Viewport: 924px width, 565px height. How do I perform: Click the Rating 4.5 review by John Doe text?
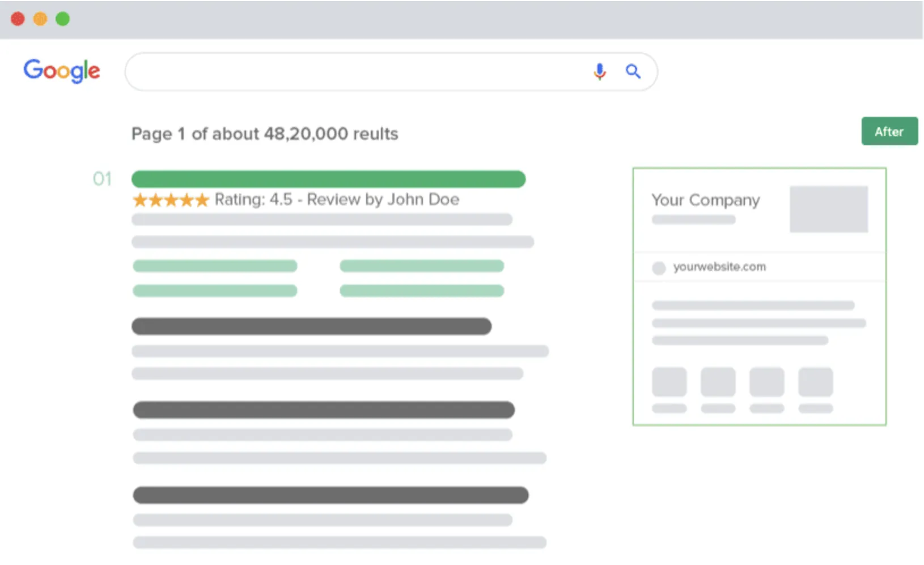tap(337, 200)
